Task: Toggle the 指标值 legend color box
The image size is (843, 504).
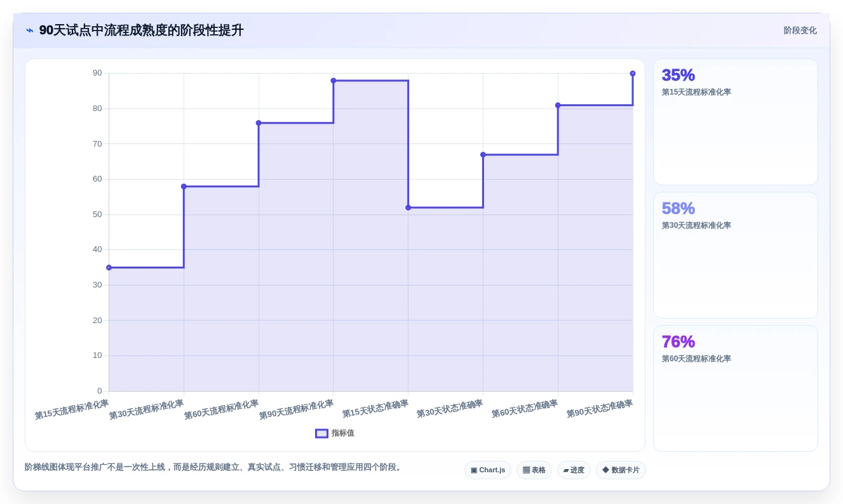Action: (x=322, y=434)
